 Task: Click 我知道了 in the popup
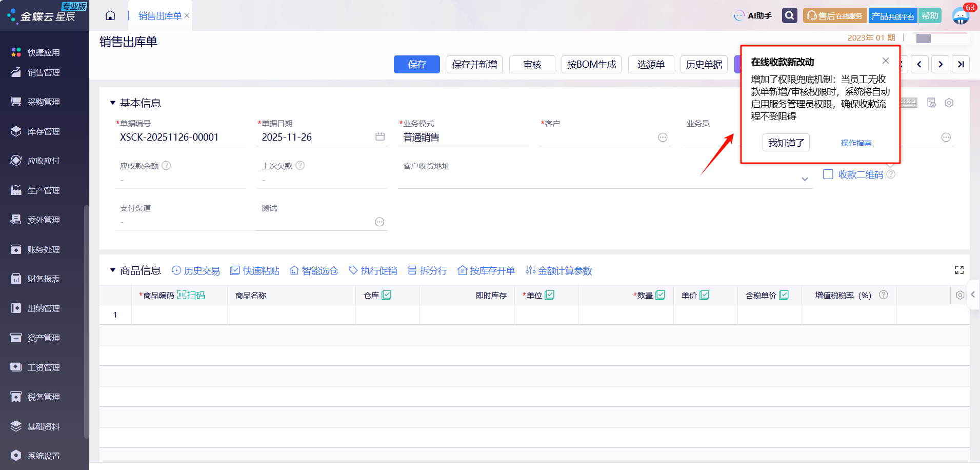point(786,143)
